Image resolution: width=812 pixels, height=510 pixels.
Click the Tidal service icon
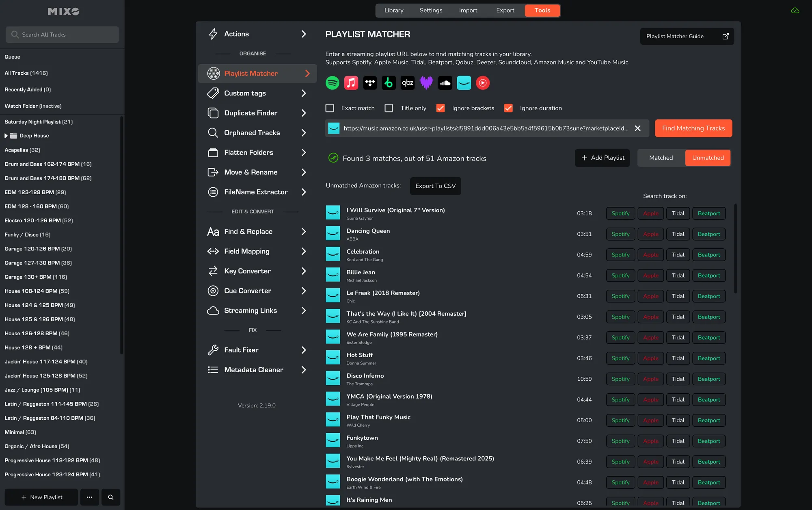(370, 83)
